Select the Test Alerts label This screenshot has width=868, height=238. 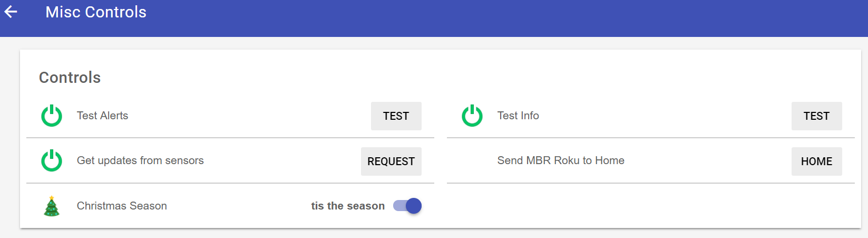click(x=102, y=116)
